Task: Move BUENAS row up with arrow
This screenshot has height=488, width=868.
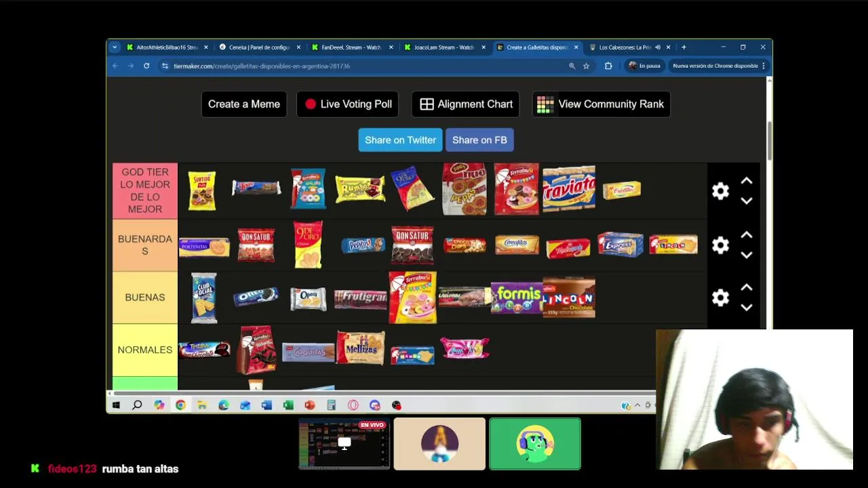Action: coord(747,287)
